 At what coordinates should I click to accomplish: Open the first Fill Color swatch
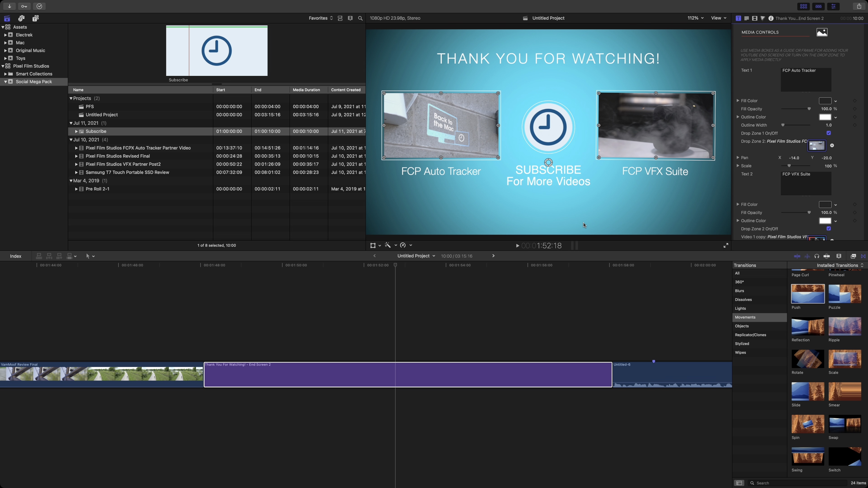pos(825,101)
